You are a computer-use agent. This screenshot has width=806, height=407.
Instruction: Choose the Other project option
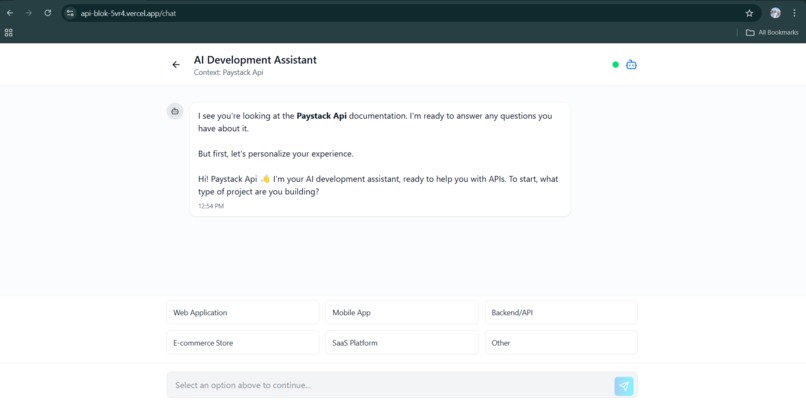(561, 343)
